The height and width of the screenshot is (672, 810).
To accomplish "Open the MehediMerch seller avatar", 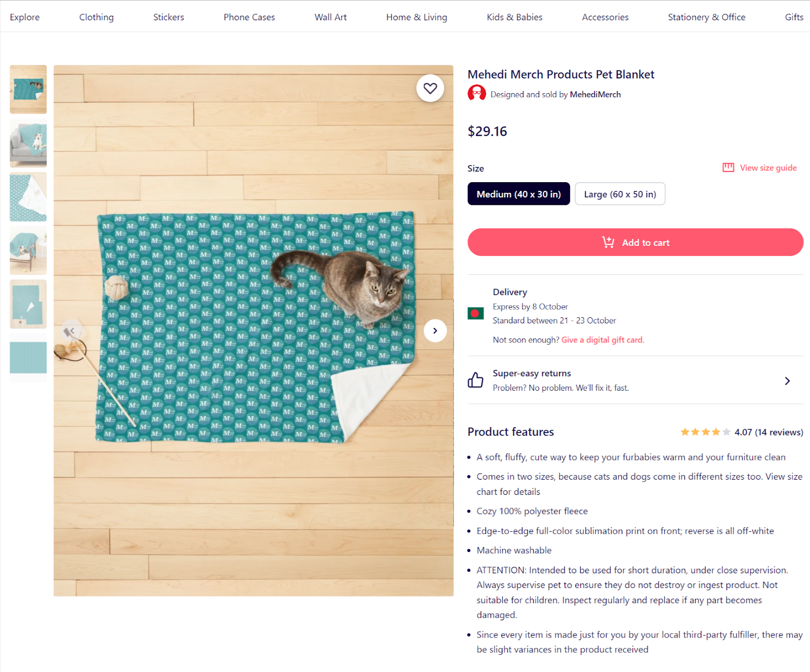I will point(476,94).
